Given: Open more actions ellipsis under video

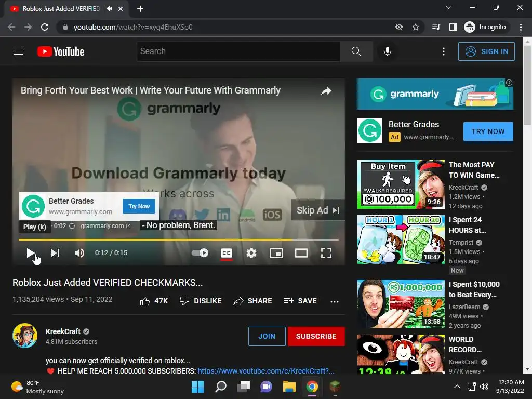Looking at the screenshot, I should [x=335, y=301].
